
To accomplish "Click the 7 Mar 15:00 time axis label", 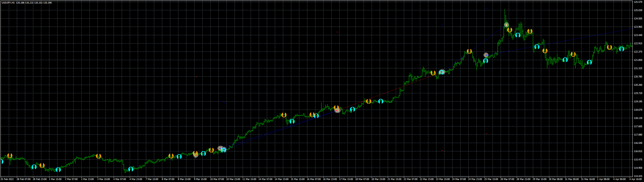I will pyautogui.click(x=152, y=179).
